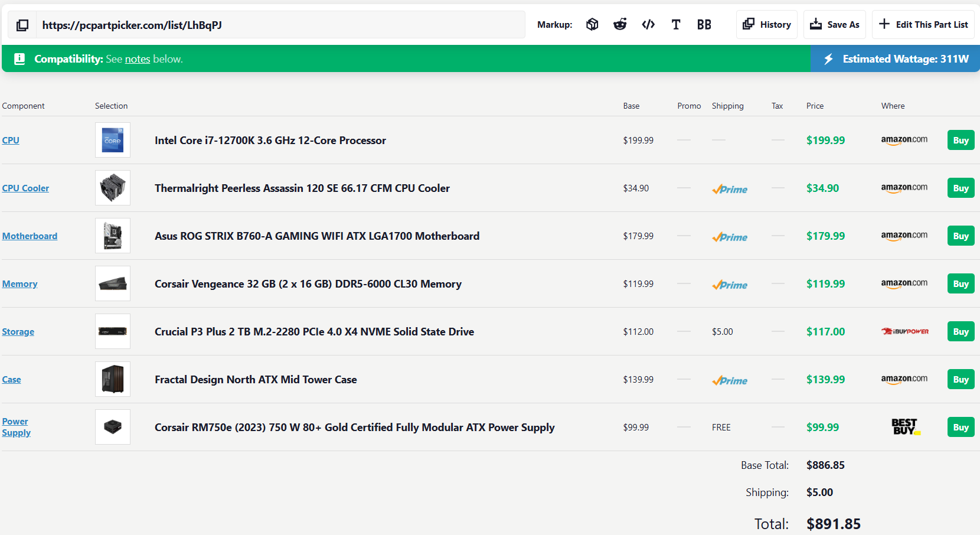The height and width of the screenshot is (535, 980).
Task: Click the permalink URL field
Action: 280,25
